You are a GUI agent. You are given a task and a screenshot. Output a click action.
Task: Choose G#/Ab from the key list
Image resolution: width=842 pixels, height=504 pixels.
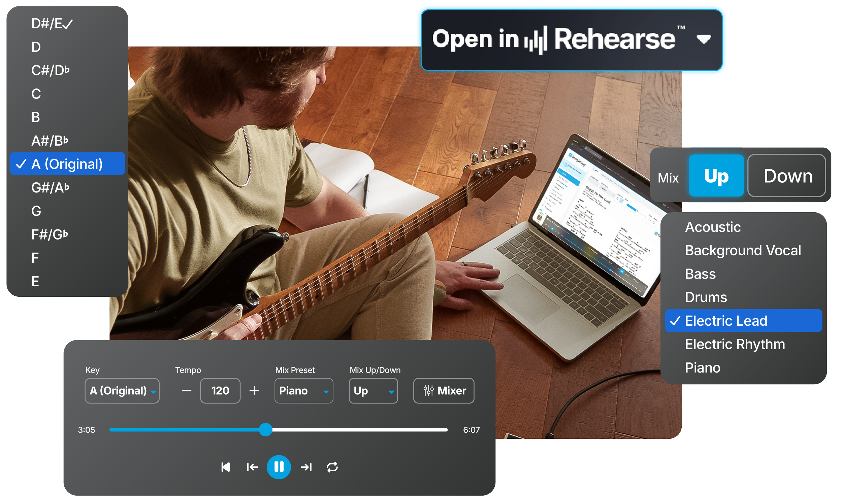coord(50,187)
